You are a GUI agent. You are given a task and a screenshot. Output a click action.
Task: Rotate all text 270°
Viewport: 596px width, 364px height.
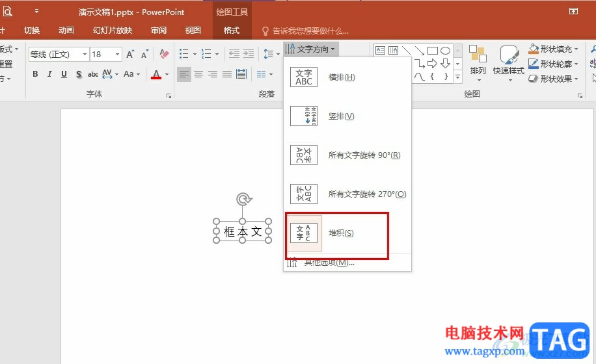(347, 194)
